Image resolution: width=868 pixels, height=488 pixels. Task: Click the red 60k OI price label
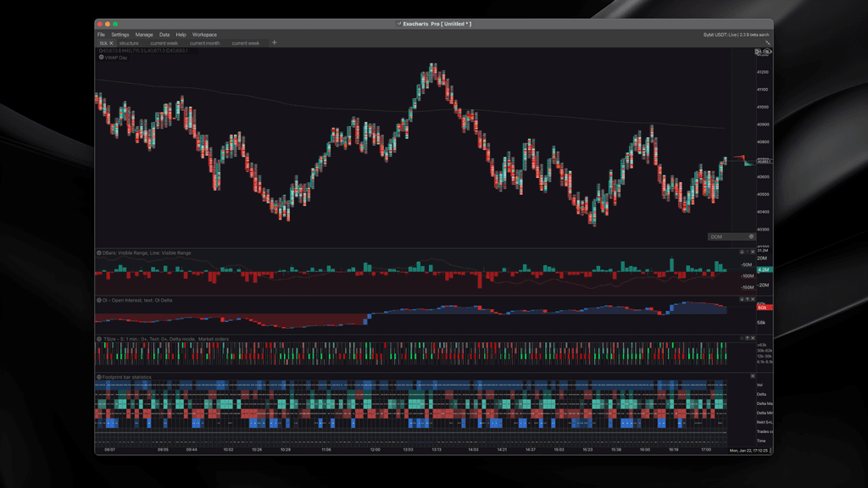tap(762, 308)
